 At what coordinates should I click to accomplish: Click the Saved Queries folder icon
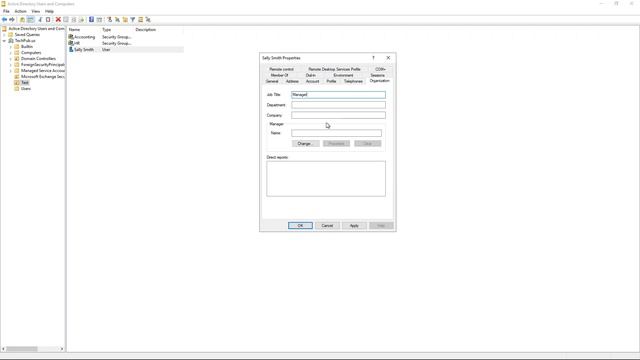(x=11, y=35)
